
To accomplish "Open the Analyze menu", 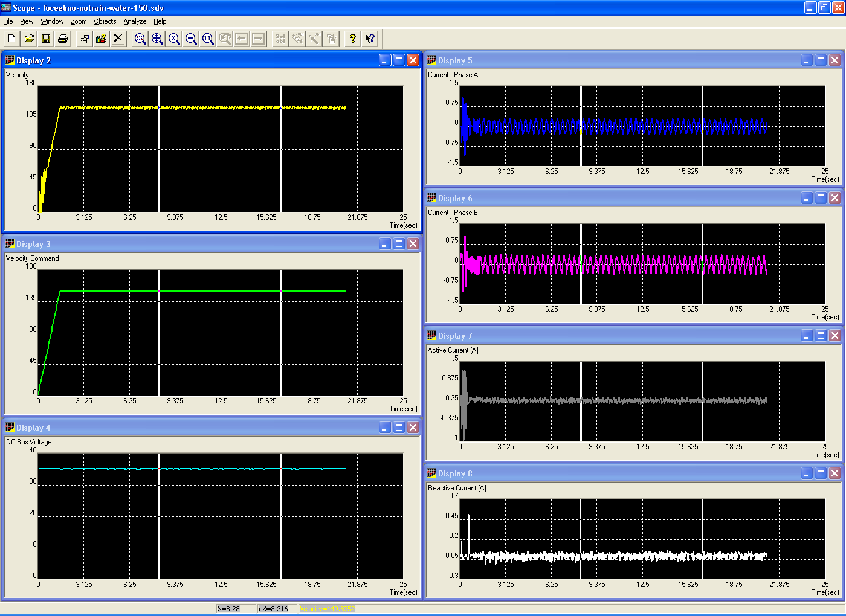I will (135, 21).
